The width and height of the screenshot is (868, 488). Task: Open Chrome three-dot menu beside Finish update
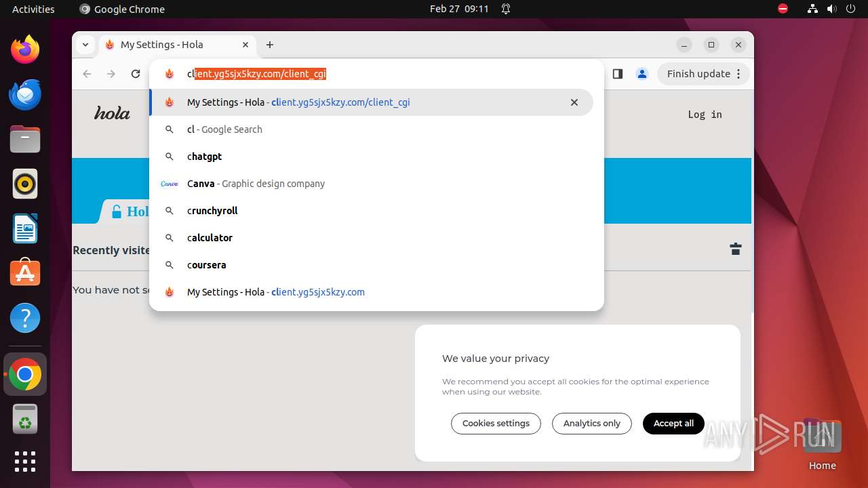tap(738, 74)
